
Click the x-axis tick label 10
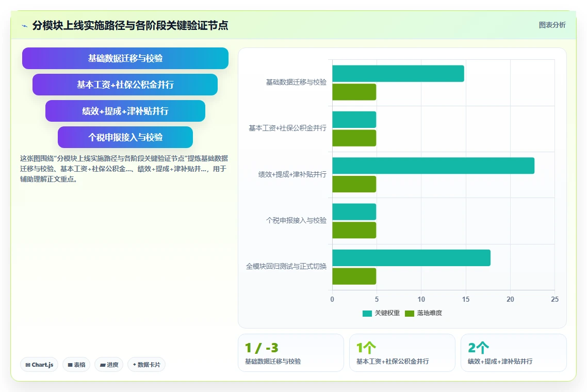click(x=421, y=299)
